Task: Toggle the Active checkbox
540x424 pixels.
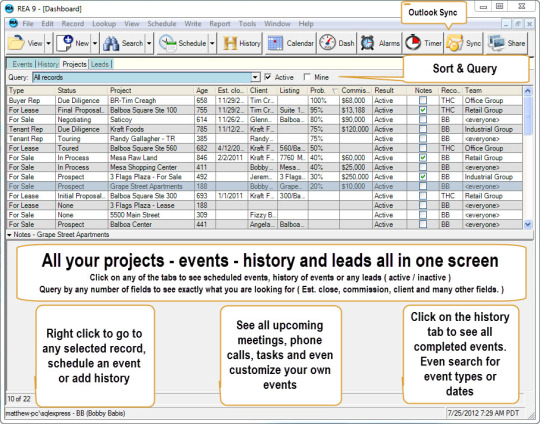Action: 268,77
